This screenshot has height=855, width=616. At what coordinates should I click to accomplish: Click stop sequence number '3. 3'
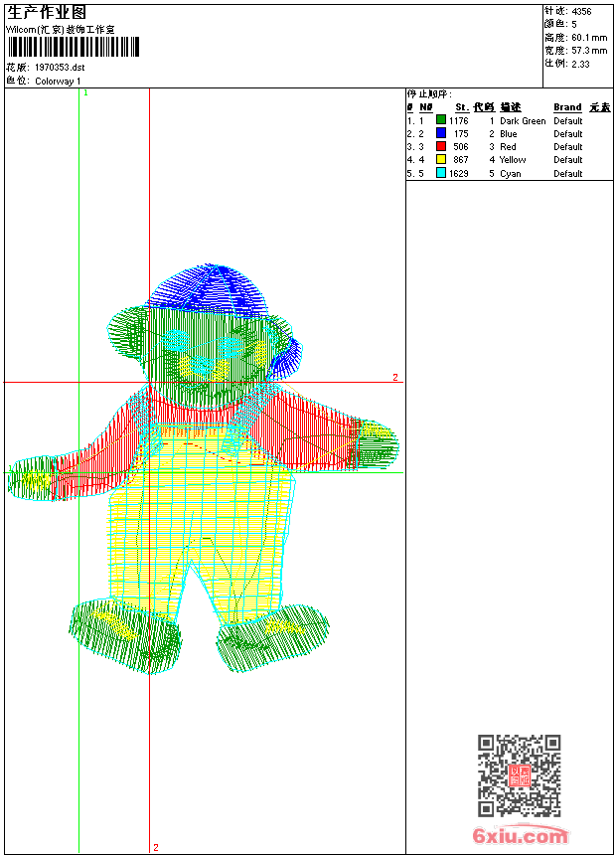(x=415, y=147)
